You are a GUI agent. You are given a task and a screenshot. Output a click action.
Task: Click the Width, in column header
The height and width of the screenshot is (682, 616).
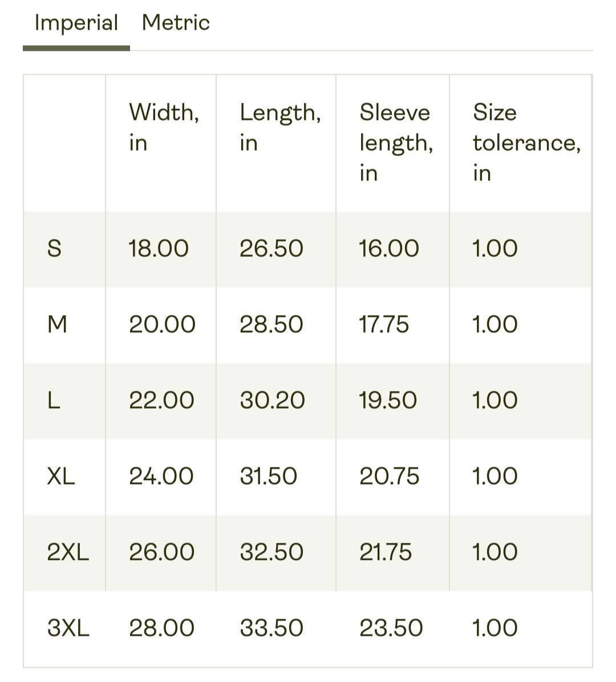[164, 127]
